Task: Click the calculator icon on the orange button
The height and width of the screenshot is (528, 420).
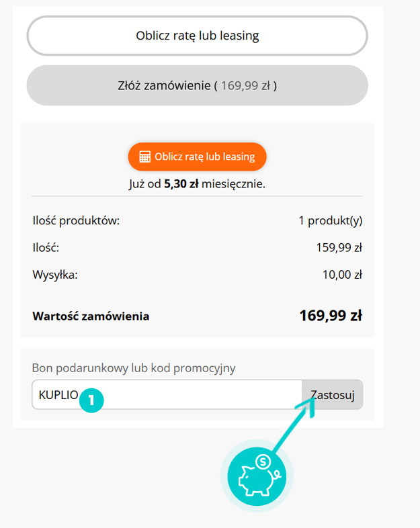Action: point(145,157)
